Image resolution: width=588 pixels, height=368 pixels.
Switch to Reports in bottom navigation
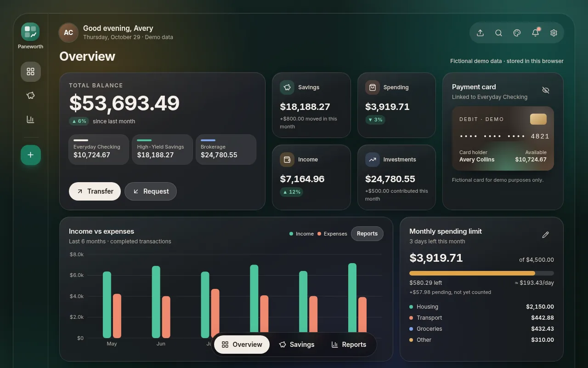[349, 345]
